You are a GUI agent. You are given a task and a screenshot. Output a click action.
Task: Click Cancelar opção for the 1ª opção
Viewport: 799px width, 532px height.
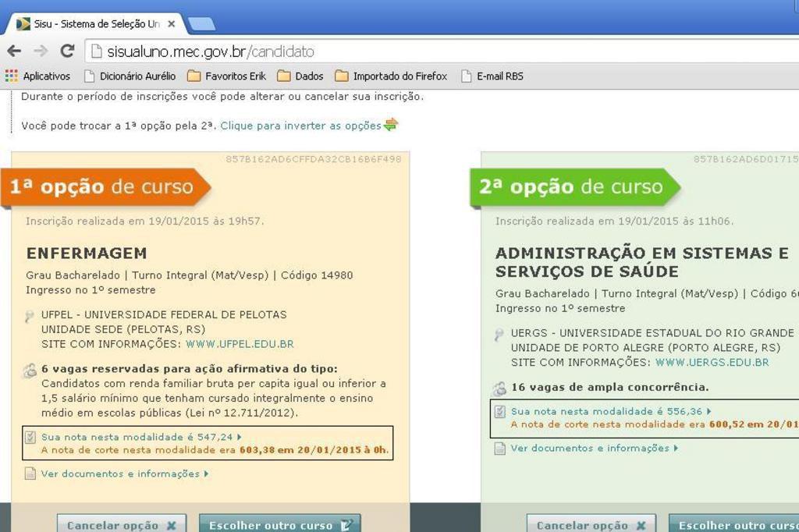pos(122,524)
